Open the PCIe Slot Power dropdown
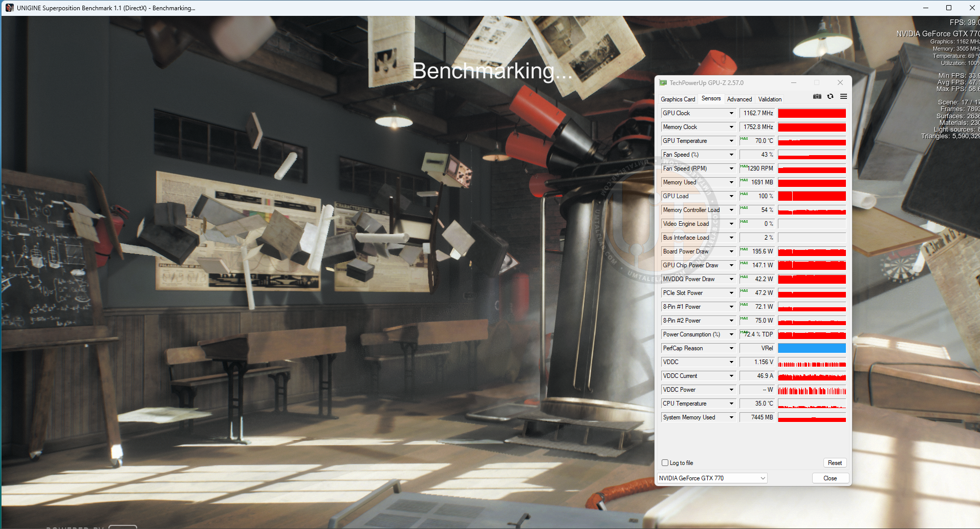 click(731, 293)
